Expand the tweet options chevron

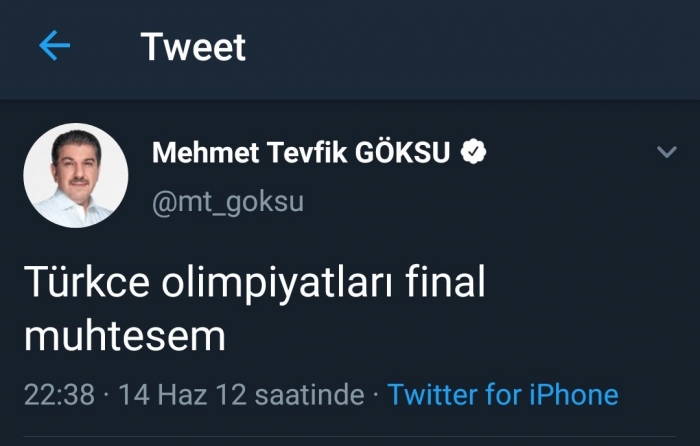pyautogui.click(x=666, y=153)
